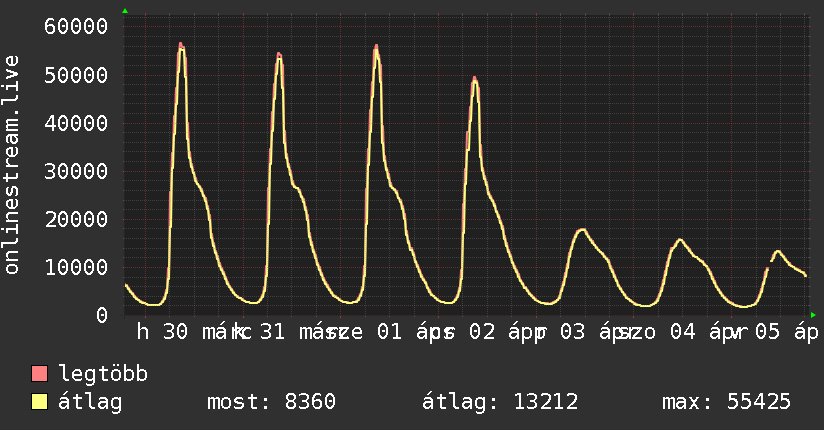
Task: Click the '04' date label on x-axis
Action: (683, 332)
